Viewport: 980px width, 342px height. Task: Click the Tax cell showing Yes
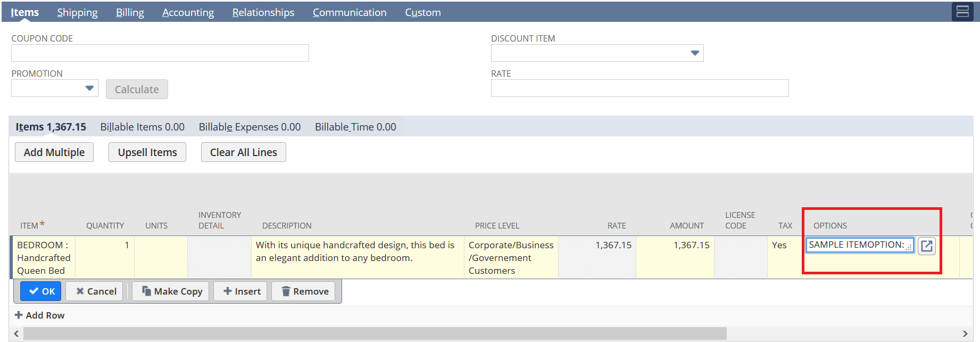(x=785, y=258)
